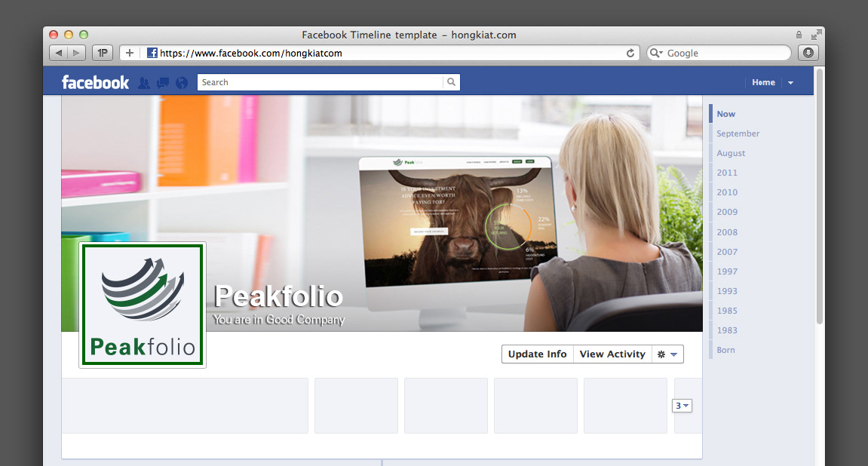
Task: Click Home in the Facebook header
Action: coord(763,82)
